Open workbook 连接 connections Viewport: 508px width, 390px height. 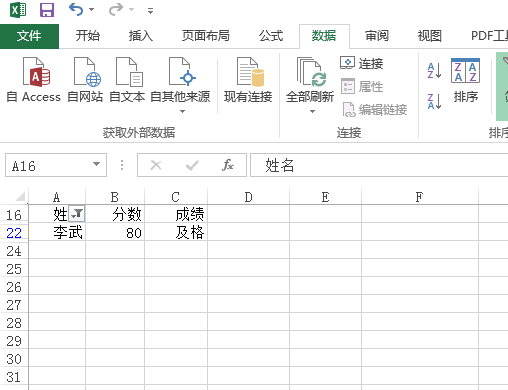tap(362, 63)
